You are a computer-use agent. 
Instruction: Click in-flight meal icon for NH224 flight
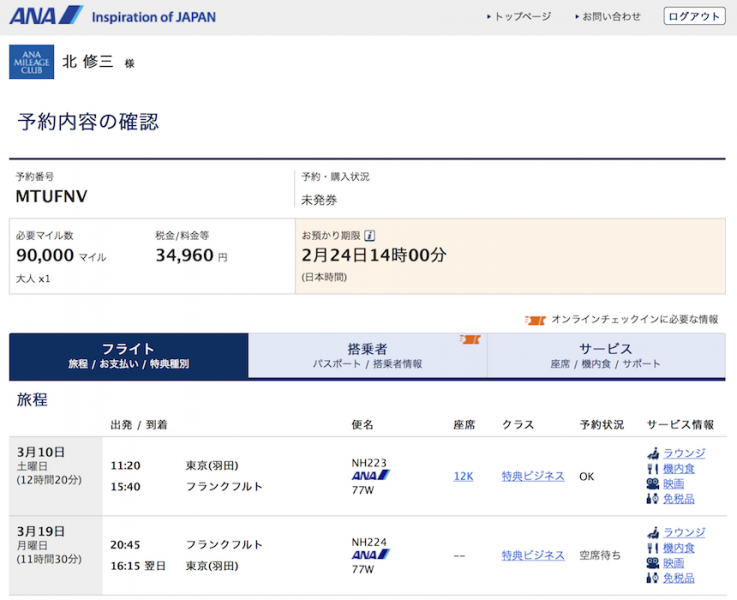(653, 548)
